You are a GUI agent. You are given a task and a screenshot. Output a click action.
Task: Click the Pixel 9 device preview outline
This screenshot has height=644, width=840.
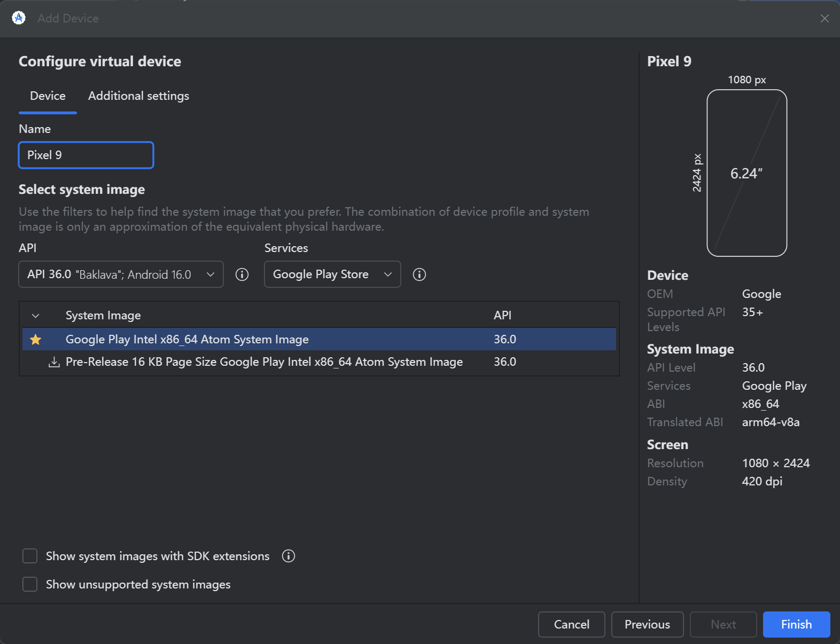pos(746,173)
